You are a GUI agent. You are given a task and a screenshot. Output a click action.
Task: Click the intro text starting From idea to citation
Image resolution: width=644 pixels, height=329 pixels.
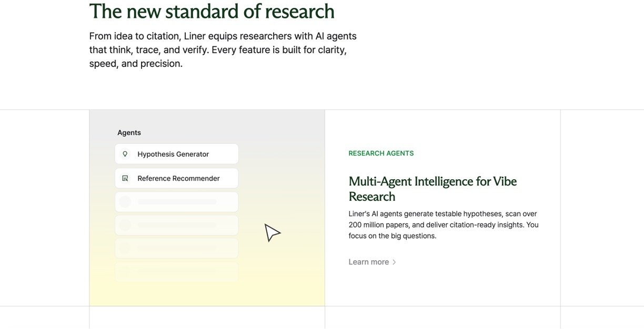pos(223,50)
